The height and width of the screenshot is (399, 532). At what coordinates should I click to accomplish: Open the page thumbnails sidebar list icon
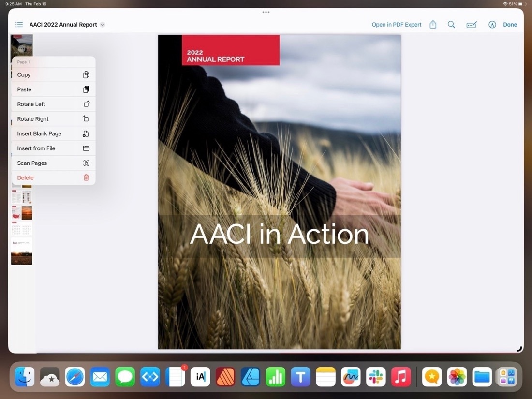click(19, 24)
